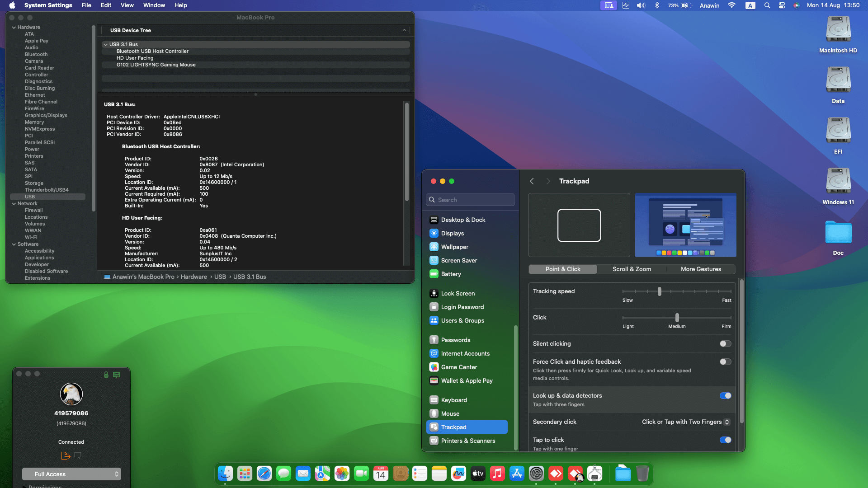868x488 pixels.
Task: Switch to Scroll & Zoom tab
Action: tap(632, 269)
